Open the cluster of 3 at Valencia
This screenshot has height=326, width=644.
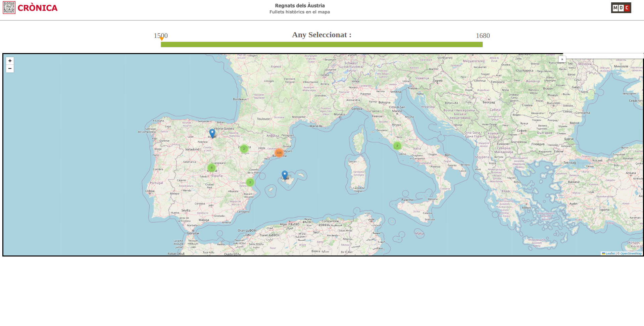point(250,182)
